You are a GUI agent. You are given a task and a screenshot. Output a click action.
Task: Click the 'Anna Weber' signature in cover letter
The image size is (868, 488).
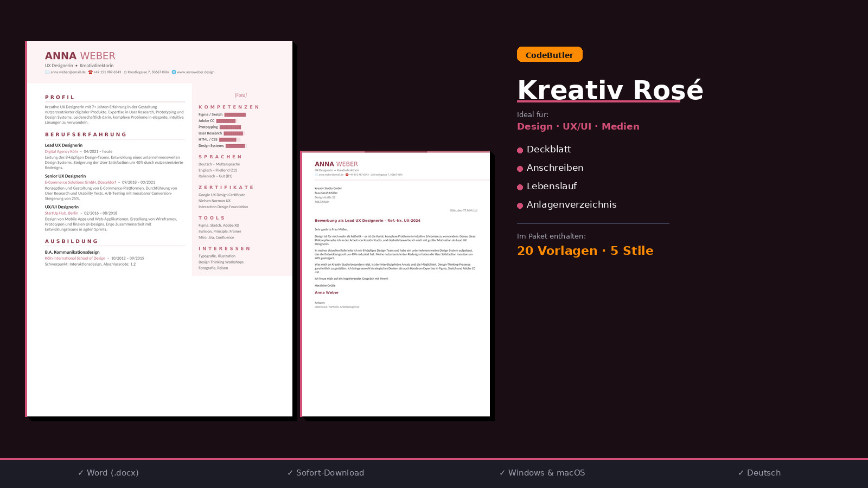click(x=327, y=293)
